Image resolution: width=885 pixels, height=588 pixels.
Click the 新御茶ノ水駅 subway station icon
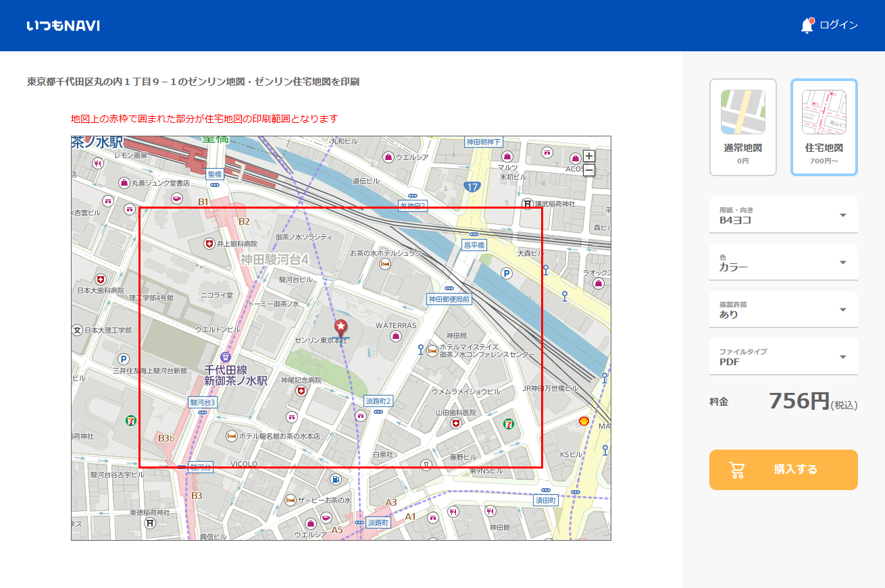point(226,356)
